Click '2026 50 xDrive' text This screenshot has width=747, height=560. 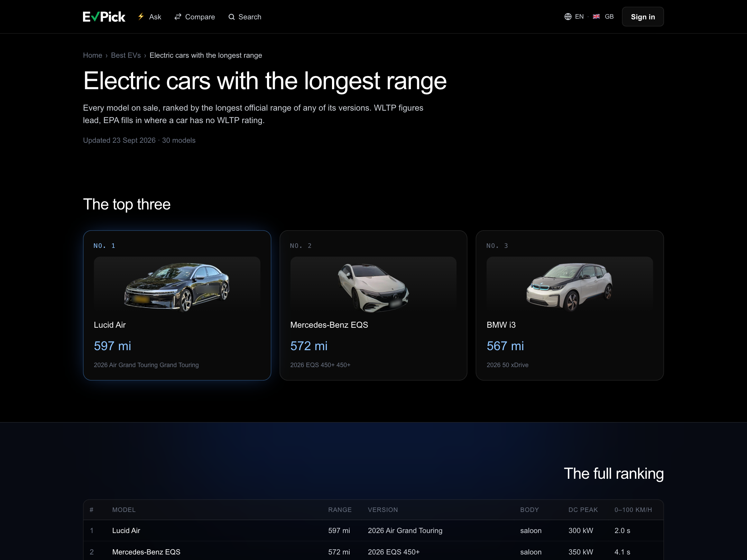[508, 365]
